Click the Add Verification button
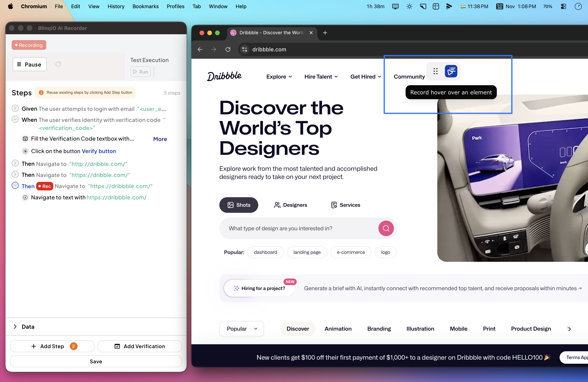 click(x=140, y=346)
